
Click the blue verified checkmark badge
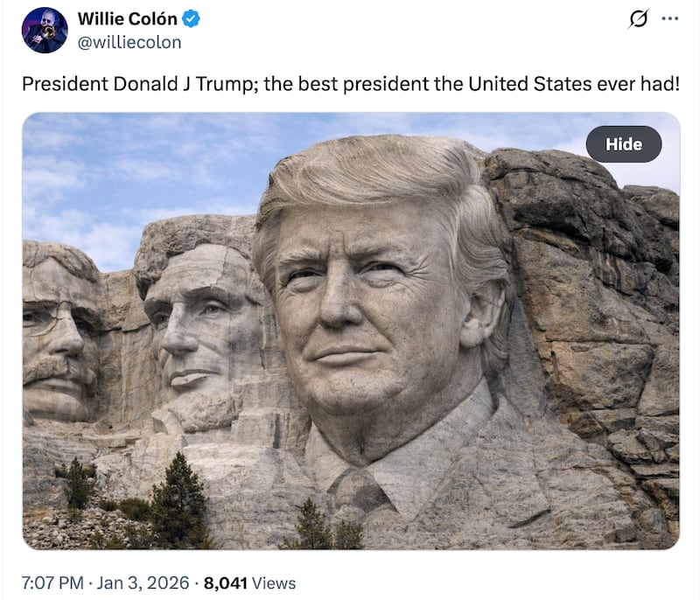192,19
